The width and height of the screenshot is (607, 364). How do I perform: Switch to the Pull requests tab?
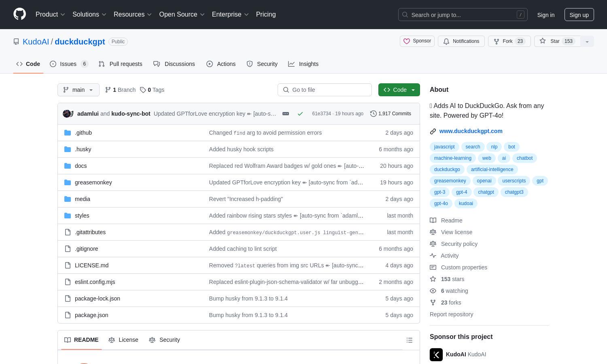(120, 64)
